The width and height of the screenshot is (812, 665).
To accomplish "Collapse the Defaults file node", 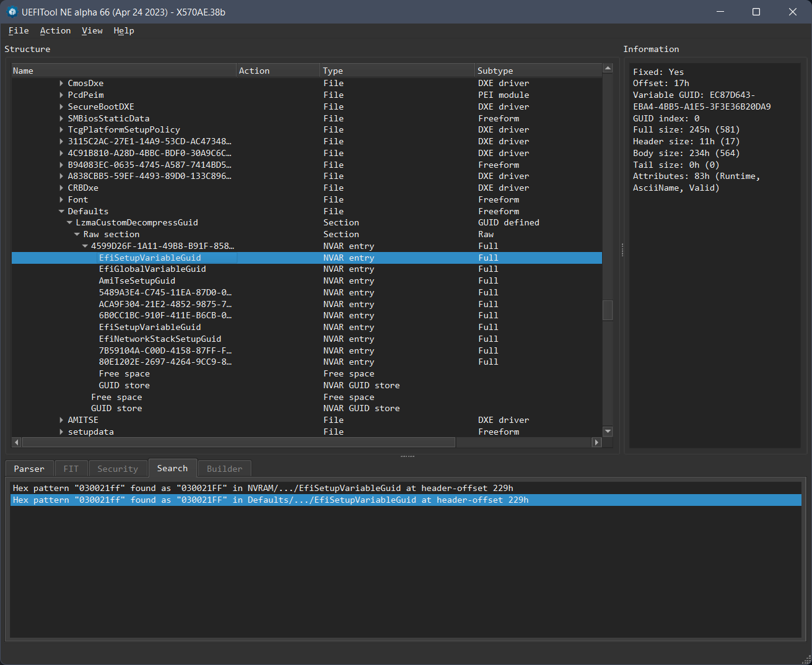I will coord(61,211).
